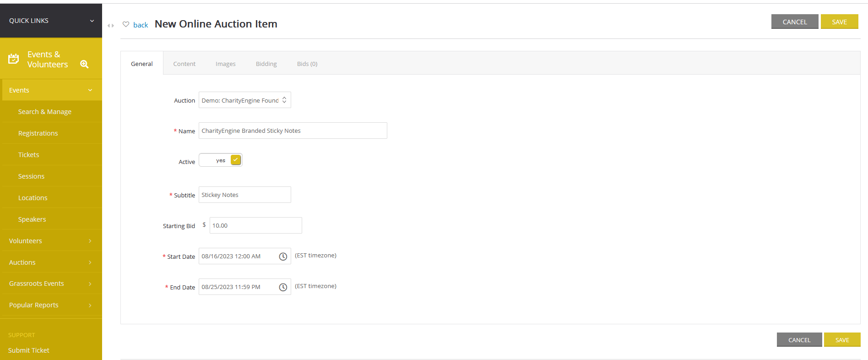Click into the Subtitle input field

click(245, 195)
